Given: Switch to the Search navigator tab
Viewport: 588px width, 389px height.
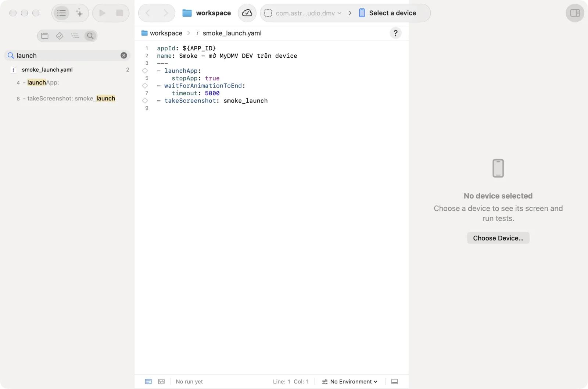Looking at the screenshot, I should (90, 36).
